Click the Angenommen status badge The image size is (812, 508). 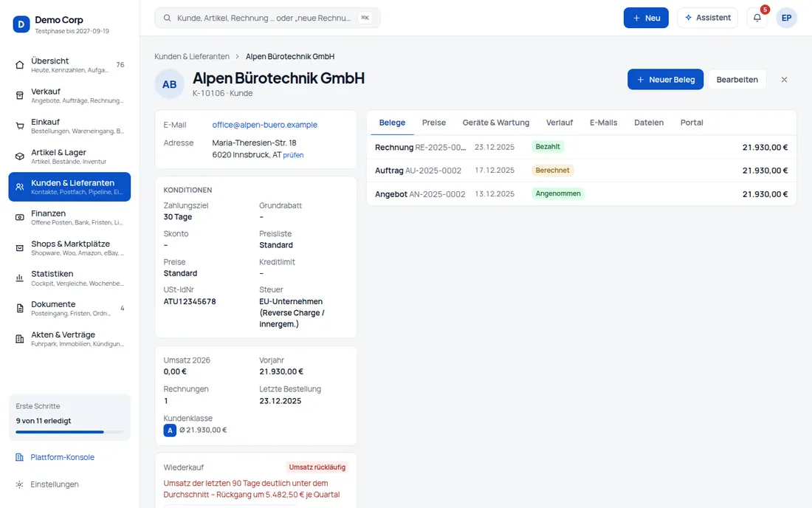pos(558,193)
